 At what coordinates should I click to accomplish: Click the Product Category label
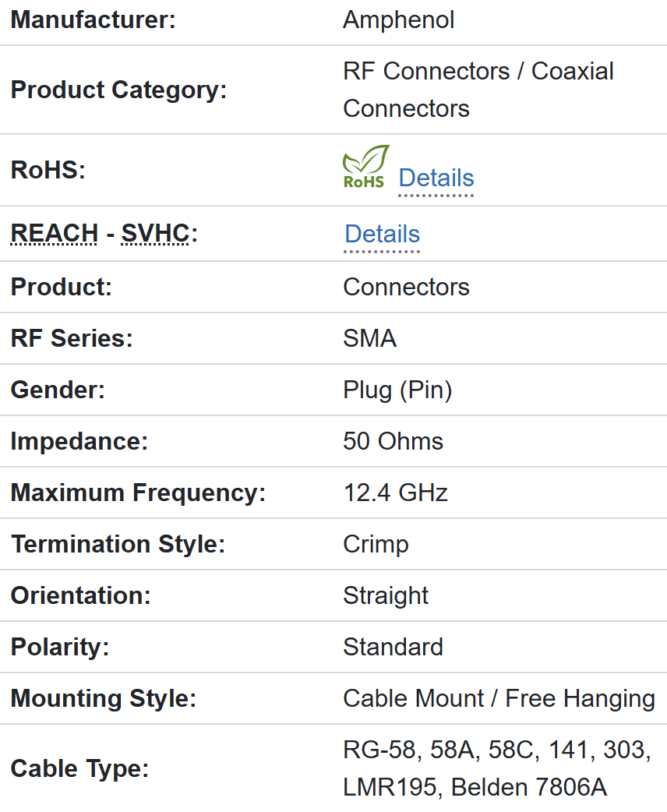pyautogui.click(x=118, y=90)
